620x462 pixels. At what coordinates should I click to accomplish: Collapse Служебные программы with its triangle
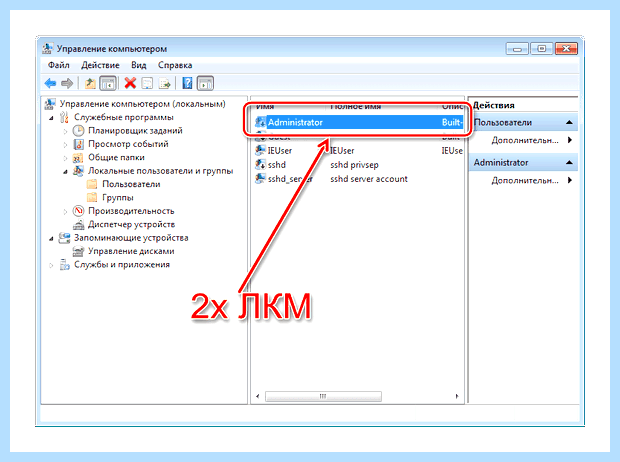[51, 118]
